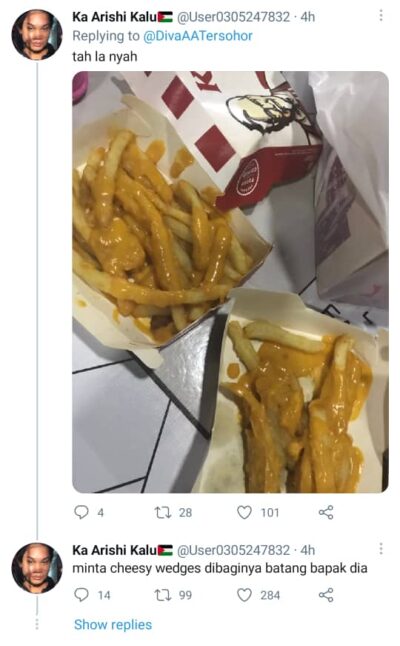Open @User0305247832 handle on first tweet
Screen dimensions: 400x646
[233, 17]
